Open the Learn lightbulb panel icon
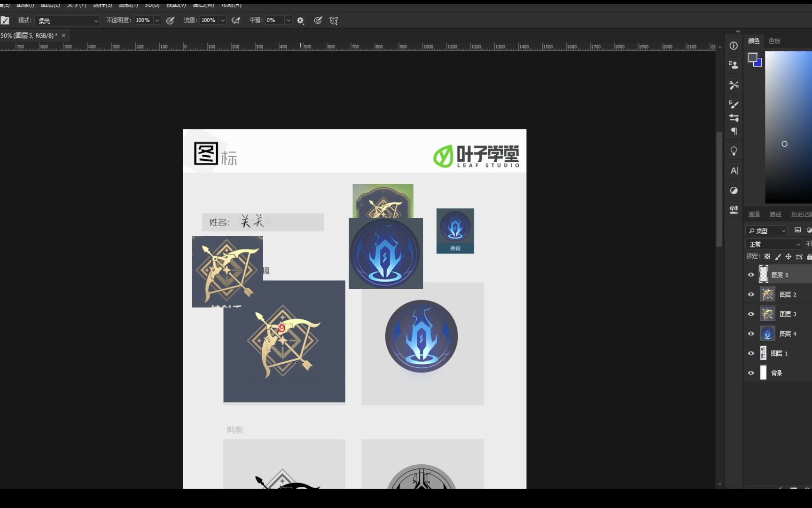 (734, 151)
